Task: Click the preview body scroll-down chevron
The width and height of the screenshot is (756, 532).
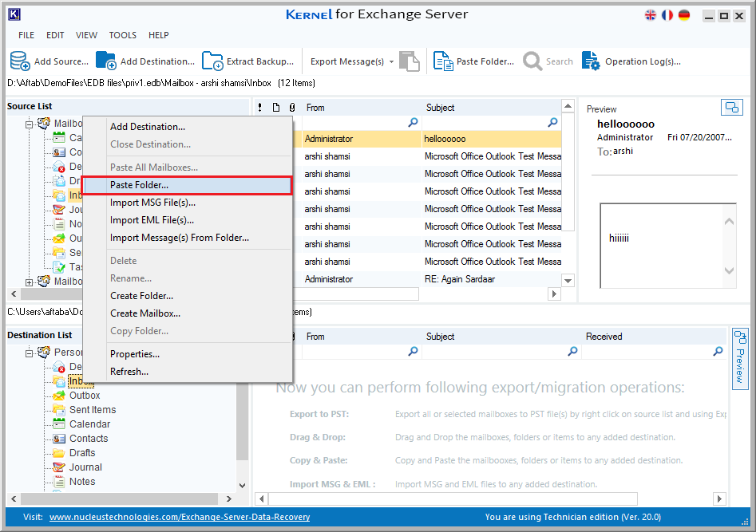Action: click(729, 271)
